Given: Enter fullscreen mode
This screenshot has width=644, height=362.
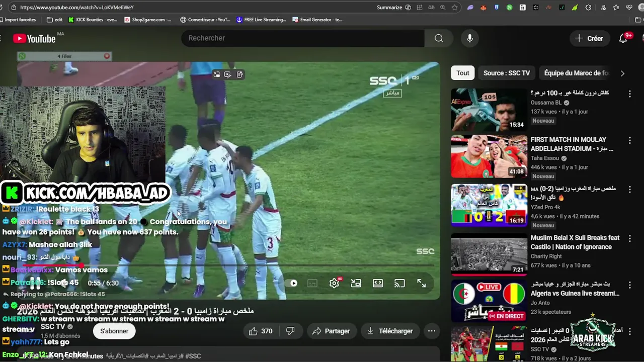Looking at the screenshot, I should coord(422,284).
